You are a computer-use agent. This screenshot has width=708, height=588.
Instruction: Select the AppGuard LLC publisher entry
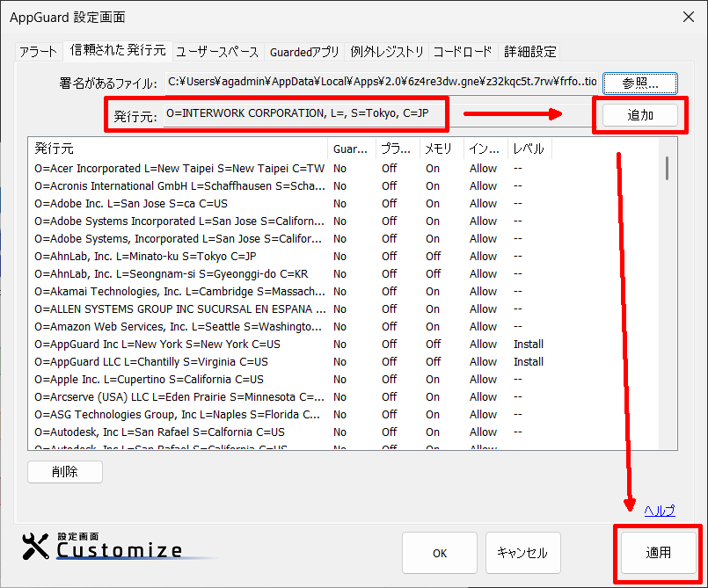click(x=180, y=361)
